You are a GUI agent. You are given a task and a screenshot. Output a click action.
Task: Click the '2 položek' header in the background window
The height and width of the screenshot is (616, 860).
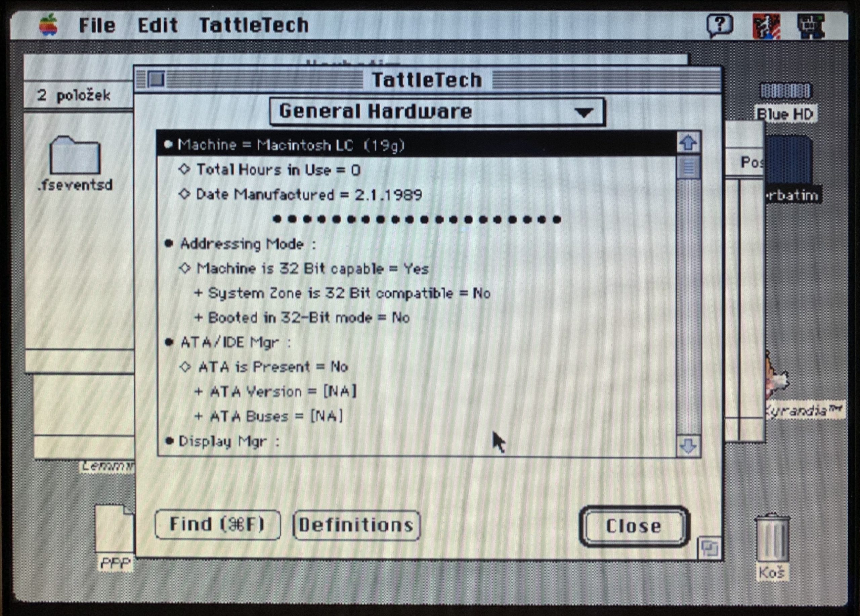tap(74, 95)
